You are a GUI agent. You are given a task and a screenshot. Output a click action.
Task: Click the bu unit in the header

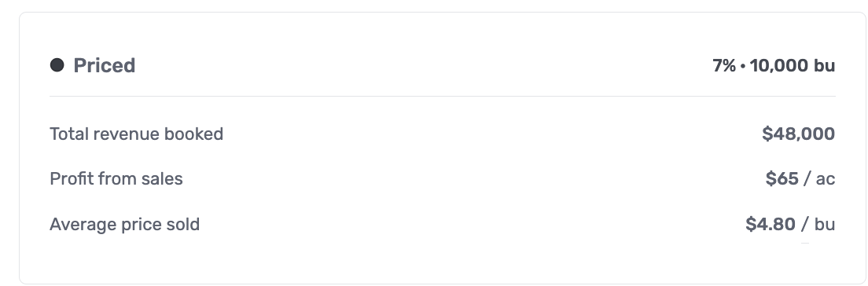(x=824, y=65)
